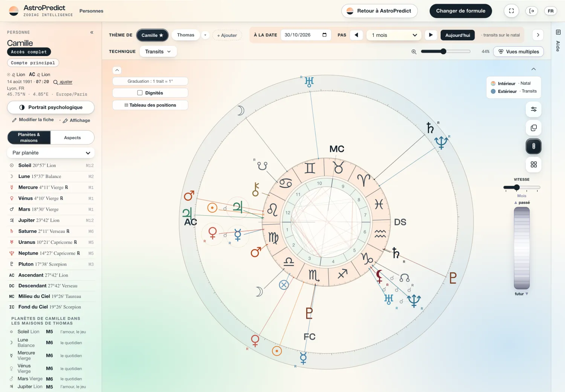Screen dimensions: 565x392
Task: Select the Planètes & maisons tab
Action: (29, 138)
